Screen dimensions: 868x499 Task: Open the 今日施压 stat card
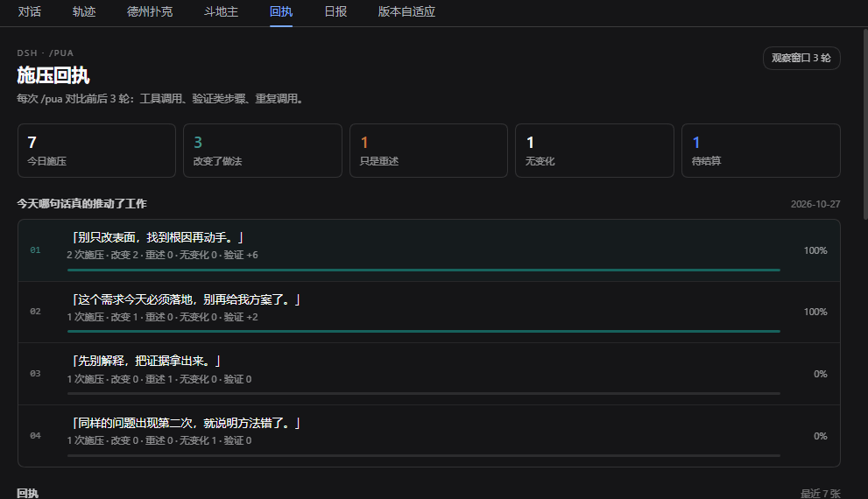(x=97, y=151)
